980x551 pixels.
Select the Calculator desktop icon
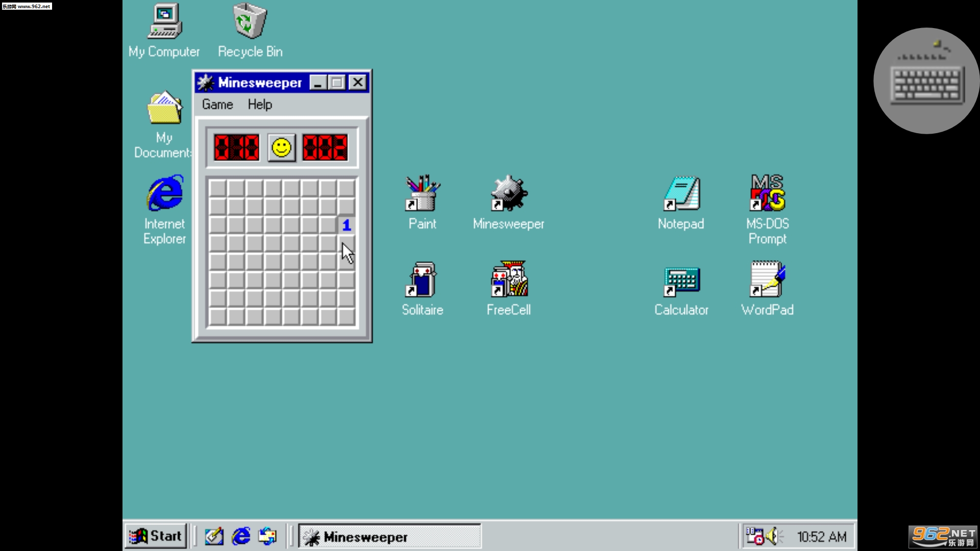tap(681, 281)
